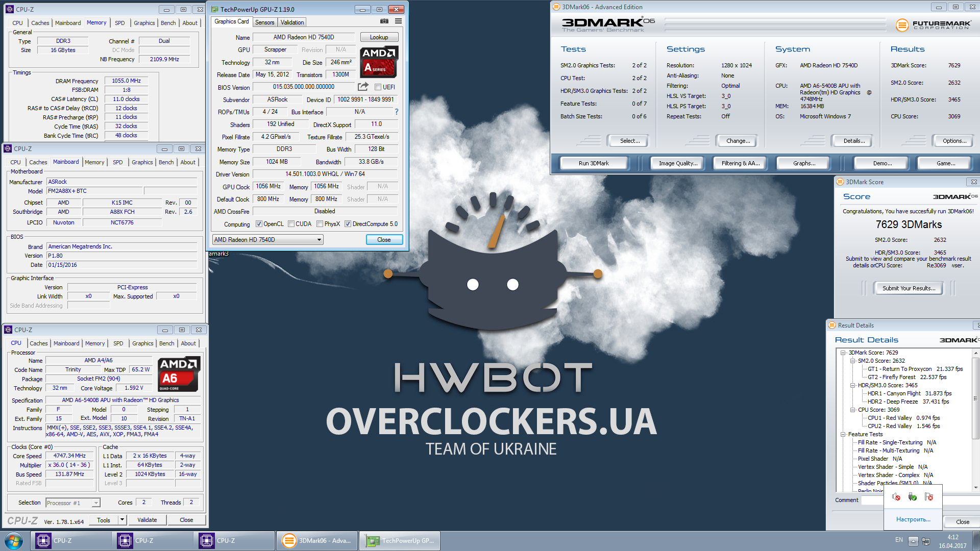980x551 pixels.
Task: Open Bench tab in bottom CPU-Z window
Action: [x=166, y=343]
